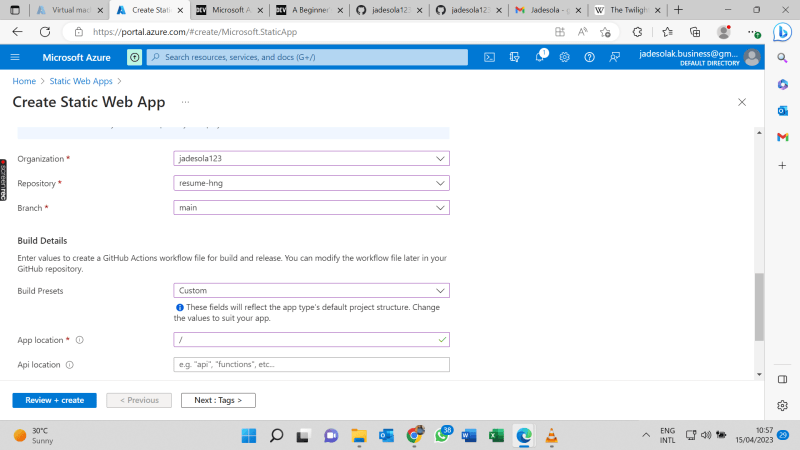Open Collections icon in Edge toolbar

[695, 32]
